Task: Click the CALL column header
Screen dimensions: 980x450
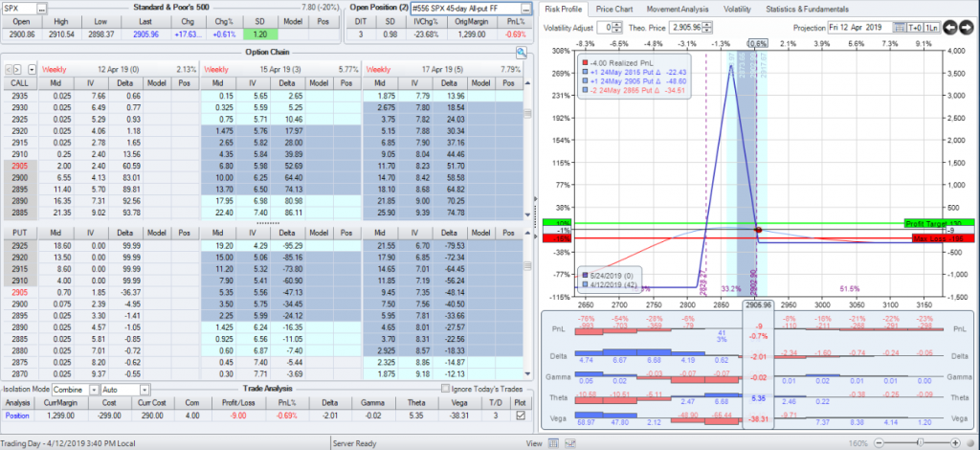Action: 20,82
